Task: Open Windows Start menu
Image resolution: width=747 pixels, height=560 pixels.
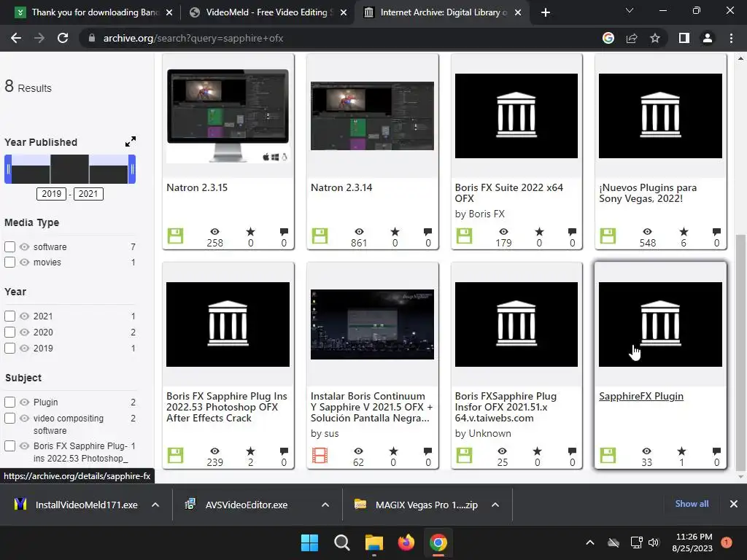Action: point(309,542)
